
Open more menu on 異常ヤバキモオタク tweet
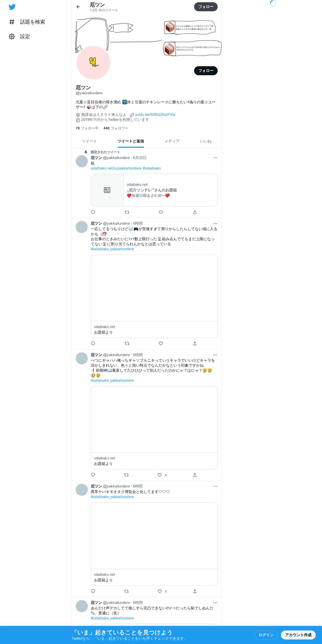pyautogui.click(x=215, y=486)
